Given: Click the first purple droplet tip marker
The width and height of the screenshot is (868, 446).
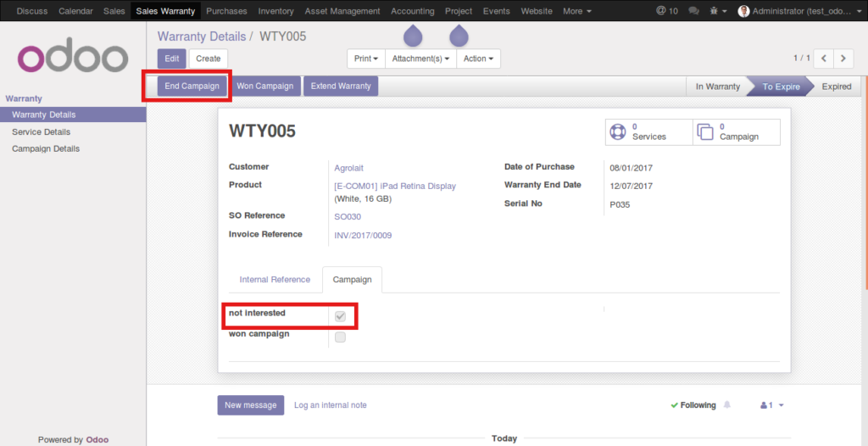Looking at the screenshot, I should tap(413, 36).
